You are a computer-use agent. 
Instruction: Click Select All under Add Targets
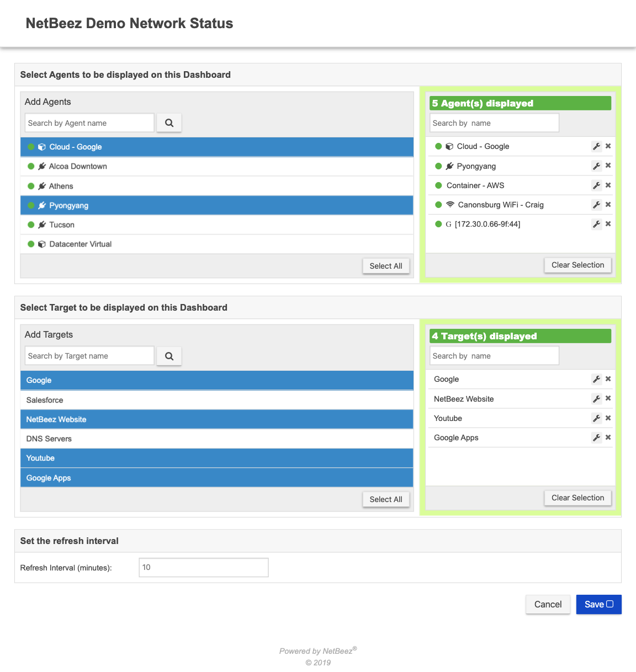click(x=386, y=499)
